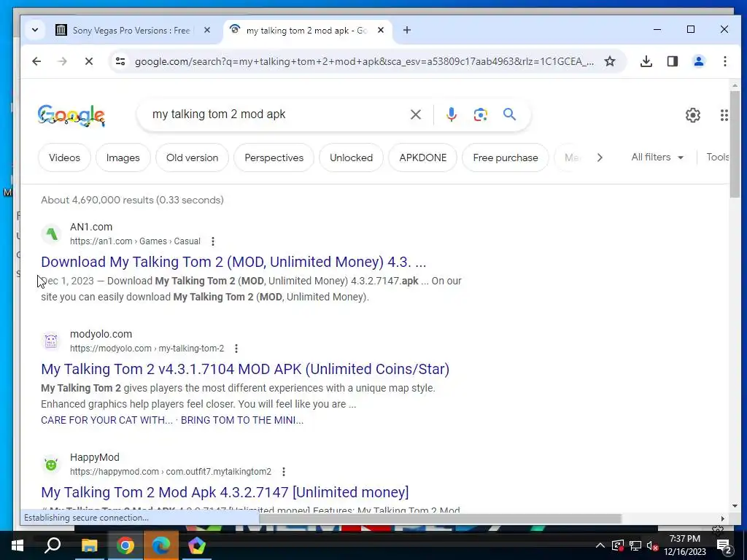747x560 pixels.
Task: Click the scroll right arrow
Action: [x=723, y=518]
